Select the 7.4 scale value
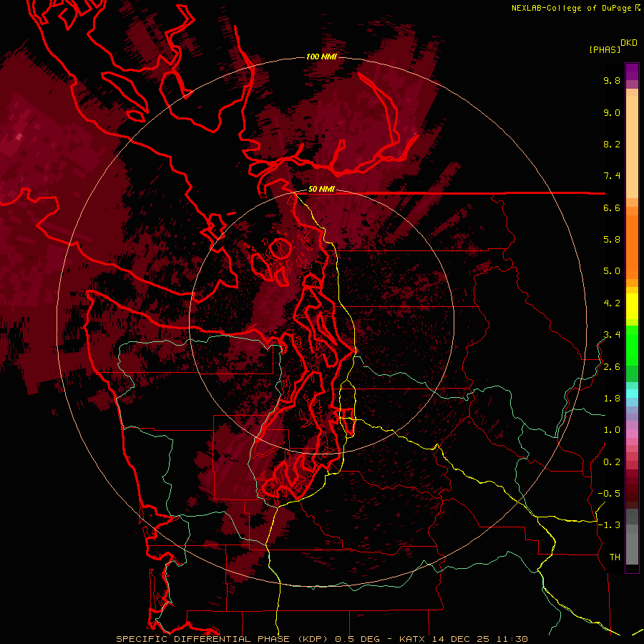Screen dimensions: 644x644 tap(612, 176)
